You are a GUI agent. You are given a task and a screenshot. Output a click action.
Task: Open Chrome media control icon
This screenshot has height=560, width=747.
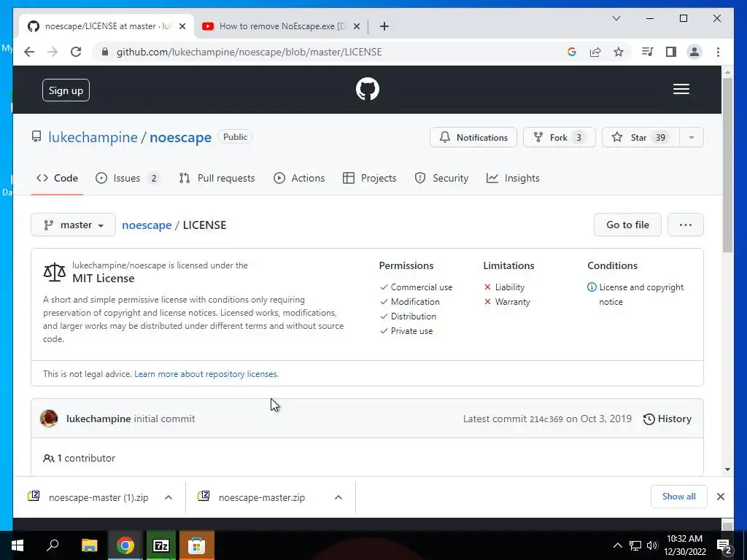tap(648, 52)
